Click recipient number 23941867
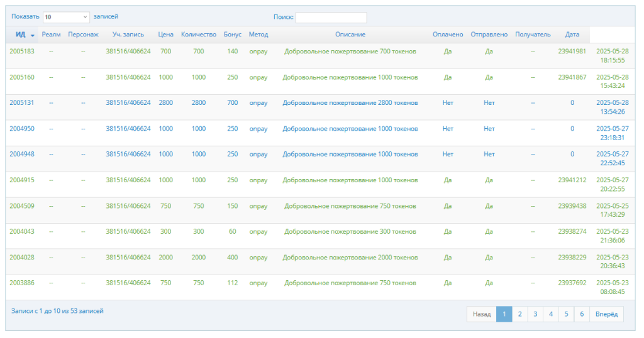This screenshot has width=644, height=338. (572, 77)
